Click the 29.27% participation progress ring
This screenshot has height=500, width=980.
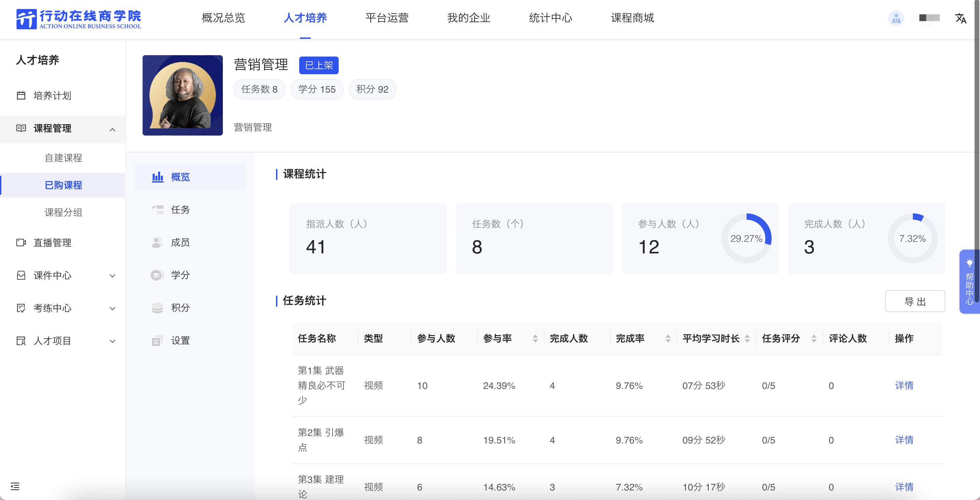coord(746,238)
